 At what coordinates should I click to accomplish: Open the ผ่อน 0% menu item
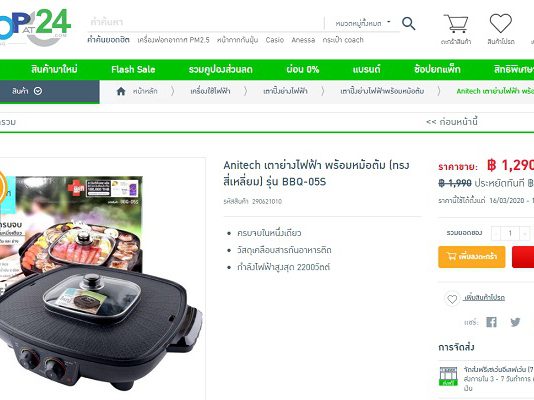pyautogui.click(x=302, y=69)
